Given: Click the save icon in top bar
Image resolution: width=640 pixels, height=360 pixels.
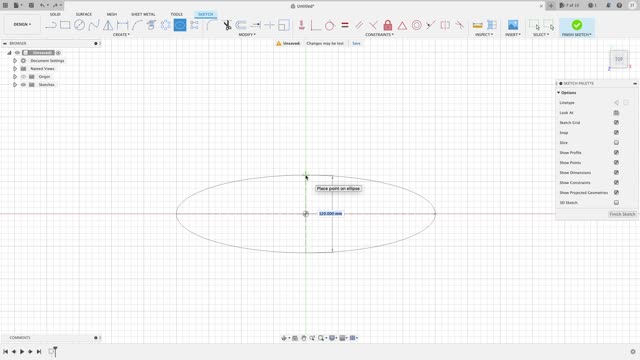Looking at the screenshot, I should click(x=31, y=5).
